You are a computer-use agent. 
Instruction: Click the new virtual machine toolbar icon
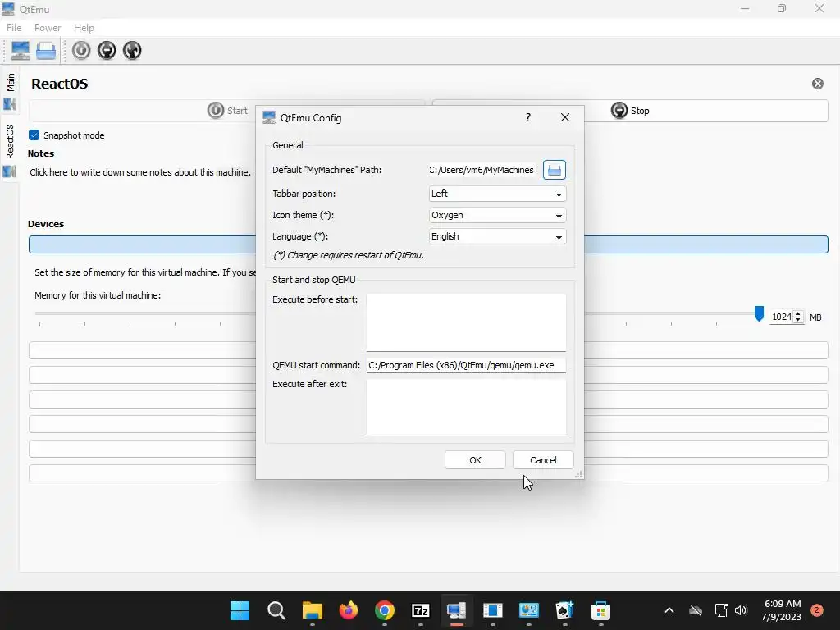21,50
